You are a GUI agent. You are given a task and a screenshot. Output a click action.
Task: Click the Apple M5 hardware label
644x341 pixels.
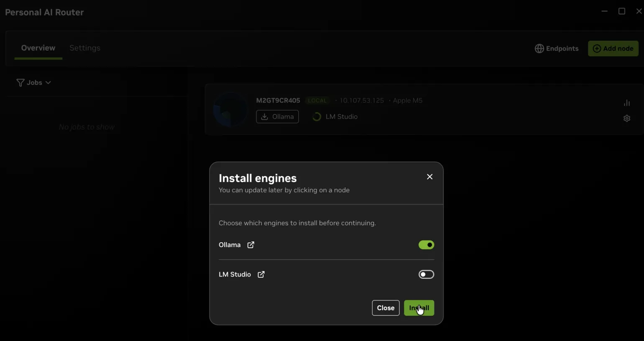tap(408, 100)
